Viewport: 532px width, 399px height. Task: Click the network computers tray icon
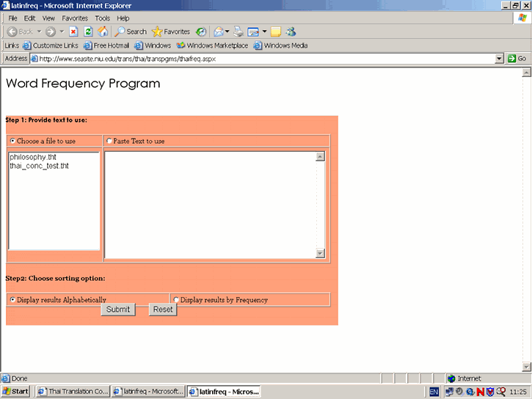point(449,392)
